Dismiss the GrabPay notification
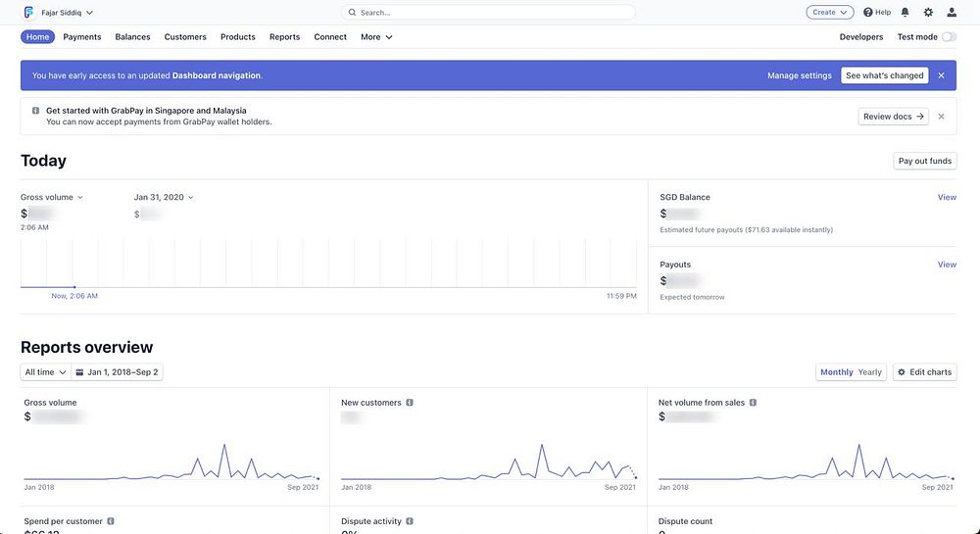The image size is (980, 534). tap(942, 117)
